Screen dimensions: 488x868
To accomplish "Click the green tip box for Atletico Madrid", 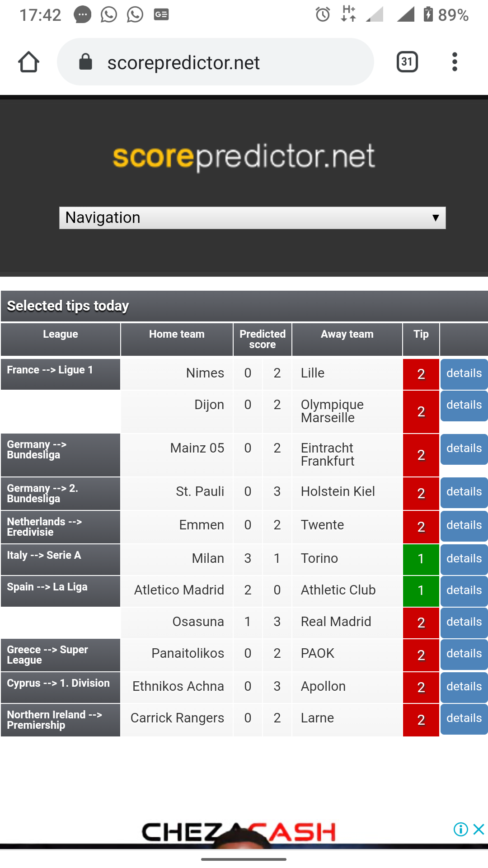I will coord(421,590).
